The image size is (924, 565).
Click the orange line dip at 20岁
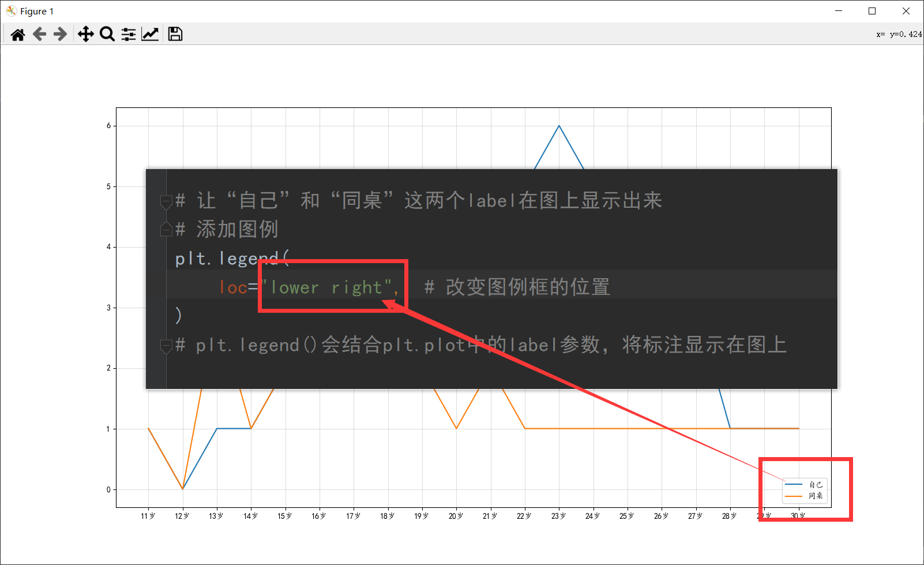[456, 428]
